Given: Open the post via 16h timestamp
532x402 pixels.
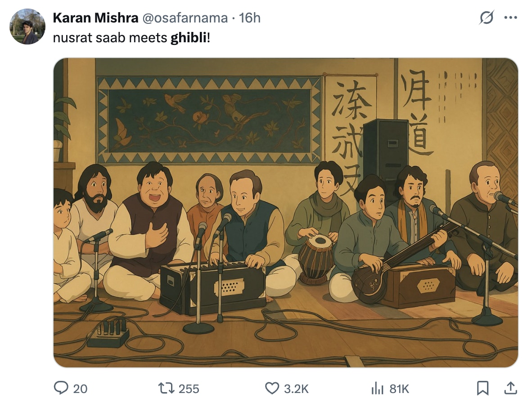Looking at the screenshot, I should point(250,18).
